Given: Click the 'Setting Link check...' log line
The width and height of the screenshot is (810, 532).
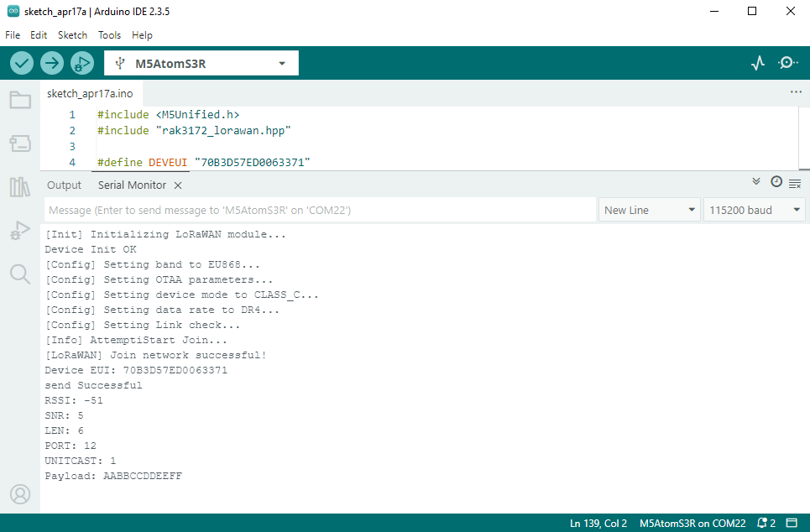Looking at the screenshot, I should [x=143, y=326].
